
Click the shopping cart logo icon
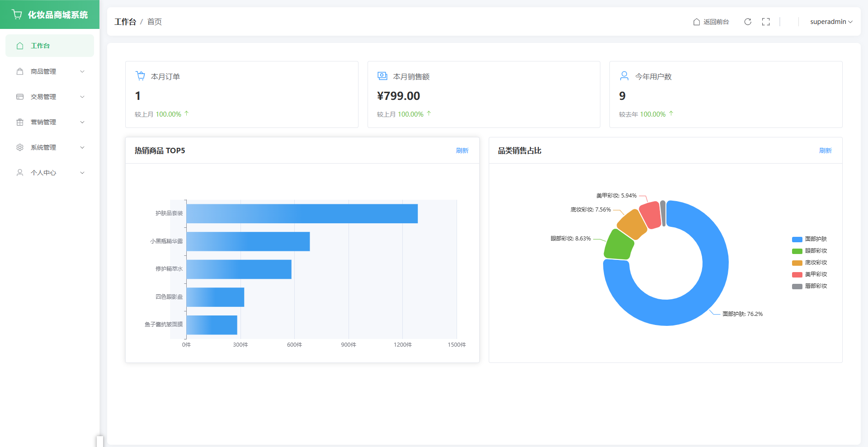click(x=17, y=14)
